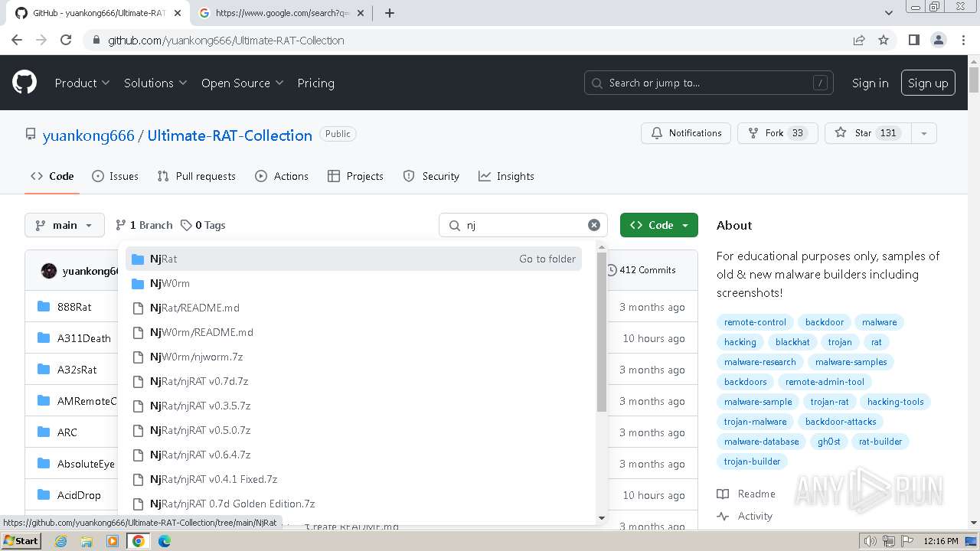Open the Projects tab

[x=355, y=176]
